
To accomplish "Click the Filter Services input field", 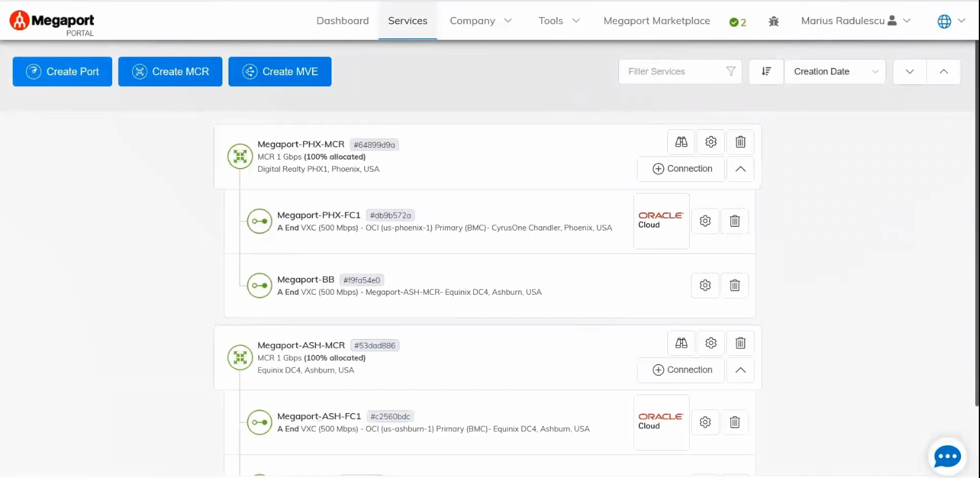I will 673,72.
